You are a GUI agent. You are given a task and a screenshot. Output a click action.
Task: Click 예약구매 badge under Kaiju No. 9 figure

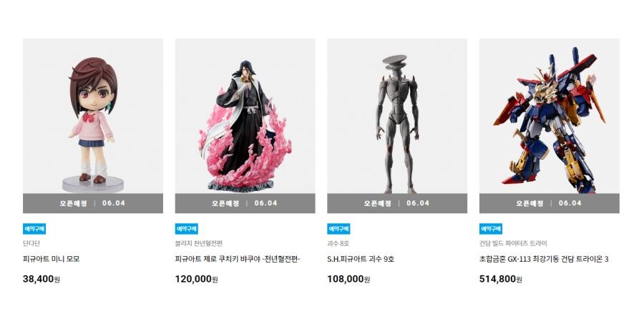tap(338, 229)
